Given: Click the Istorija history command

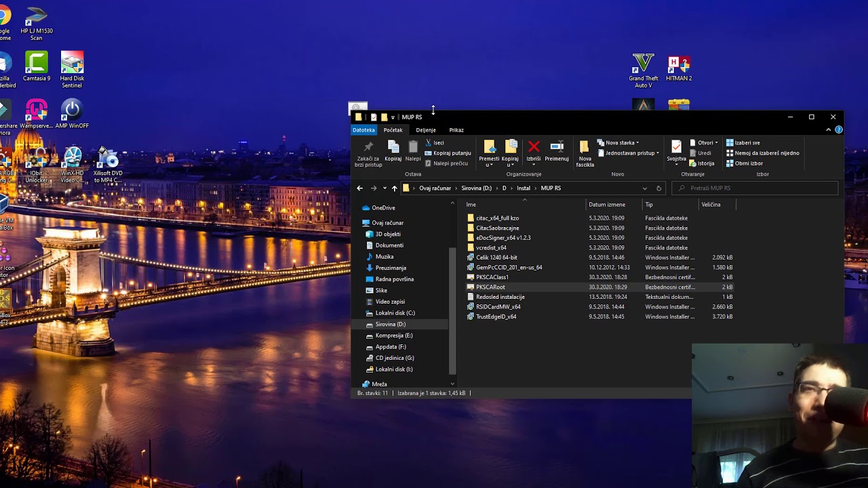Looking at the screenshot, I should point(702,163).
